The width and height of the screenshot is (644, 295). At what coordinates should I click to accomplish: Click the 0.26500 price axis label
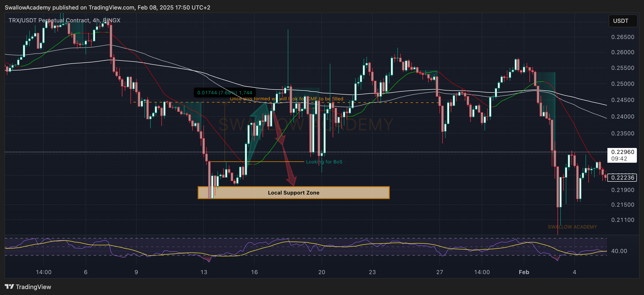[x=623, y=37]
